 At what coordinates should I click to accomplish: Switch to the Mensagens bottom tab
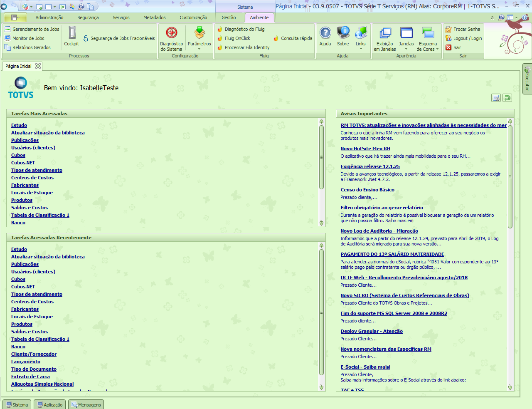click(x=86, y=404)
